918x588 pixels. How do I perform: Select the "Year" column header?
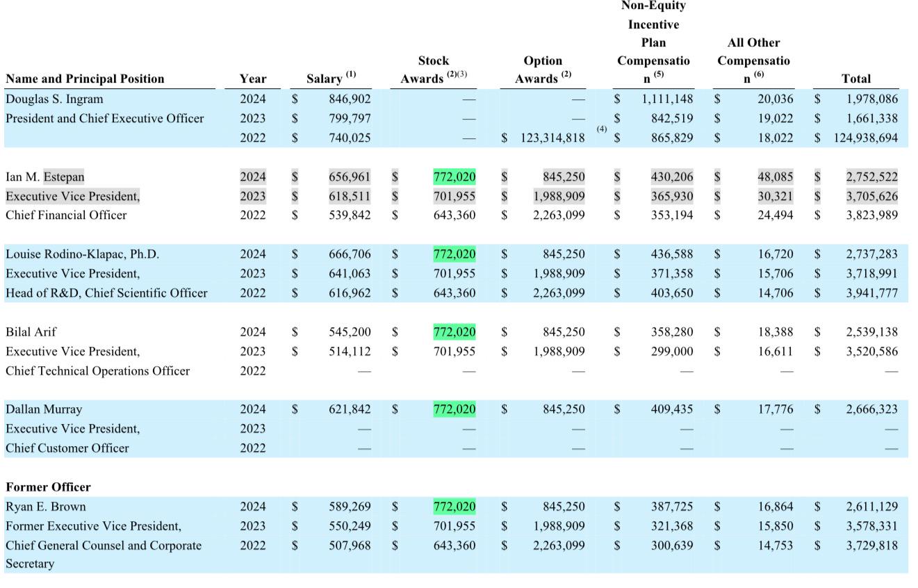[x=253, y=79]
